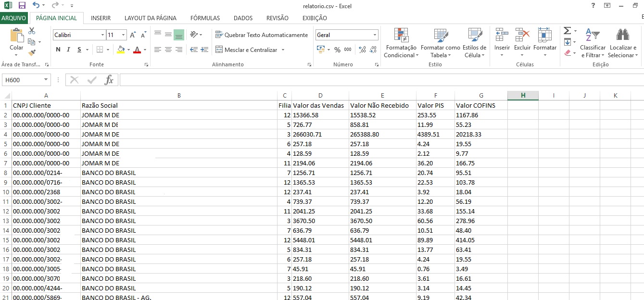Screen dimensions: 644x300
Task: Switch to the FÓRMULAS ribbon tab
Action: tap(205, 18)
